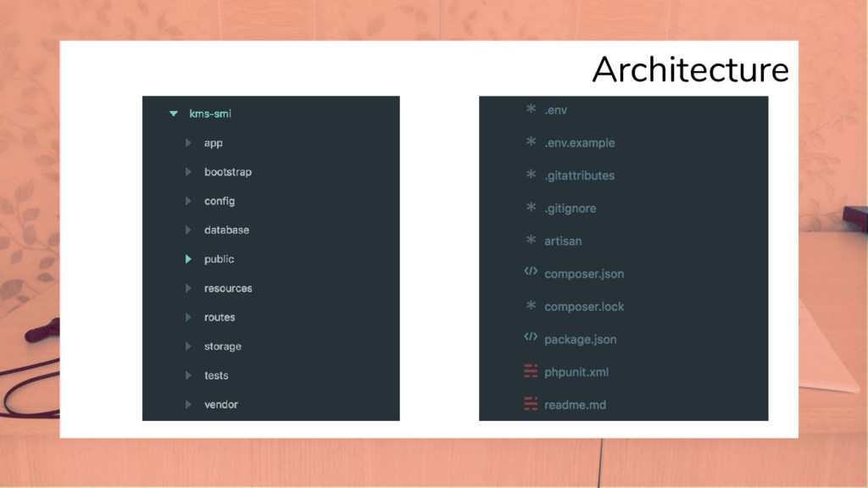868x488 pixels.
Task: Select the database folder label
Action: click(x=226, y=230)
